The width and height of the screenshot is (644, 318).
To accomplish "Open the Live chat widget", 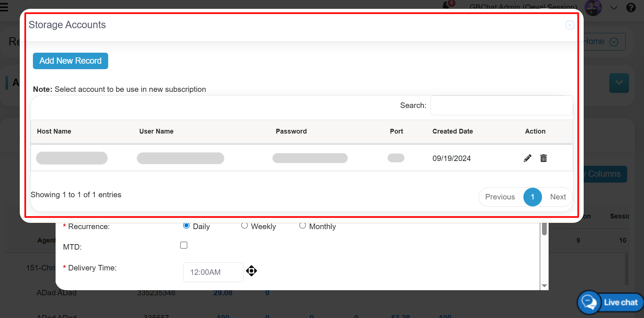I will (610, 302).
